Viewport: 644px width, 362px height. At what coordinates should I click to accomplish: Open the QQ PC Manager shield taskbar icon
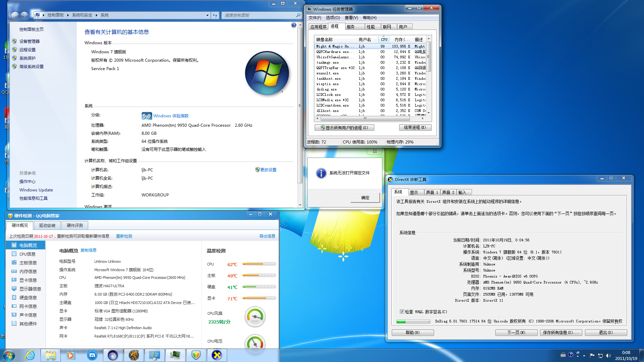(196, 355)
